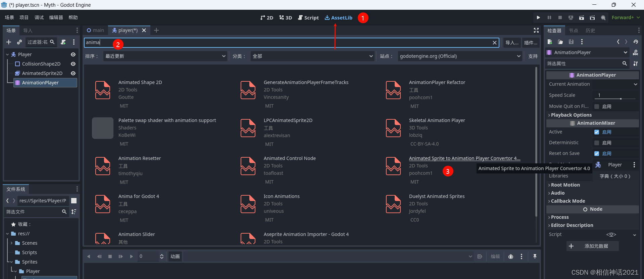Click the 添加元数据 button

[593, 246]
